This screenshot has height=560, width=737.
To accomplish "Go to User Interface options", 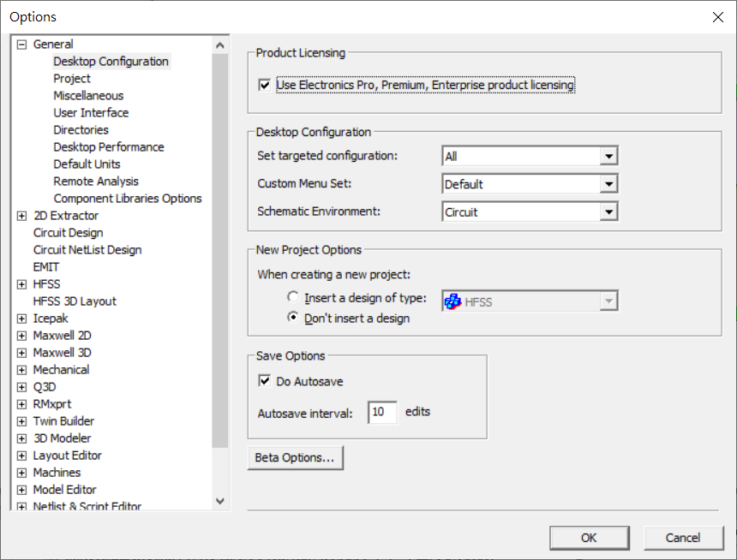I will (91, 113).
